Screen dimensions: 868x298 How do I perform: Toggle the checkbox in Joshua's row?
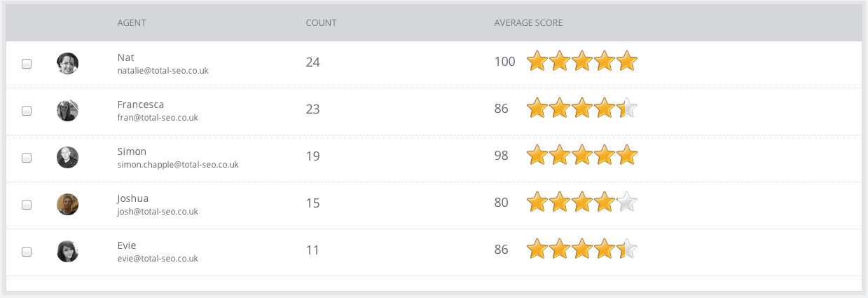27,205
